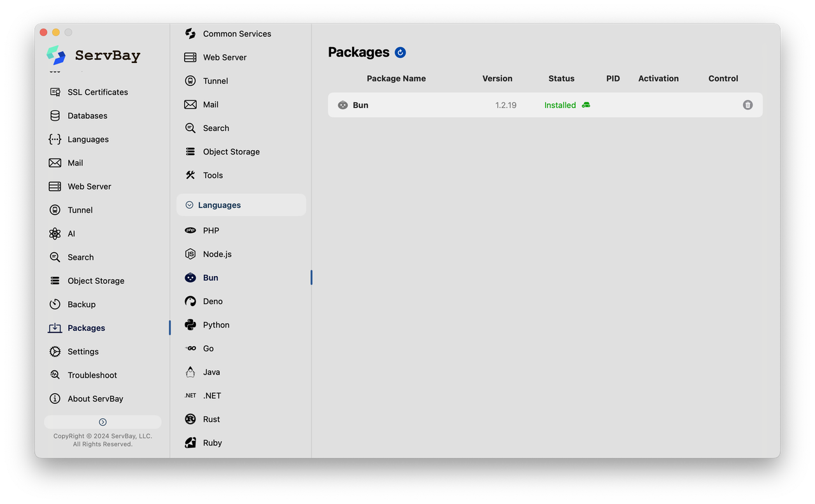Image resolution: width=815 pixels, height=504 pixels.
Task: Click the Languages braces icon in left sidebar
Action: [x=55, y=139]
